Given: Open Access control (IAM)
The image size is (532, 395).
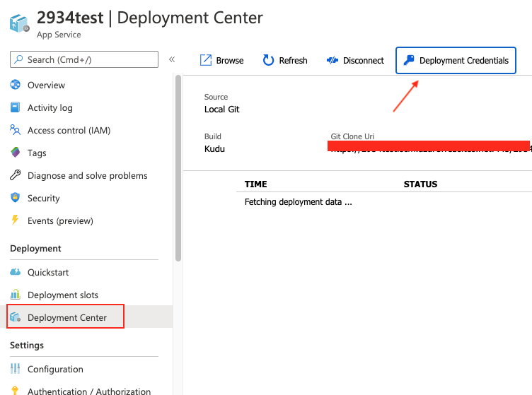Looking at the screenshot, I should tap(69, 131).
